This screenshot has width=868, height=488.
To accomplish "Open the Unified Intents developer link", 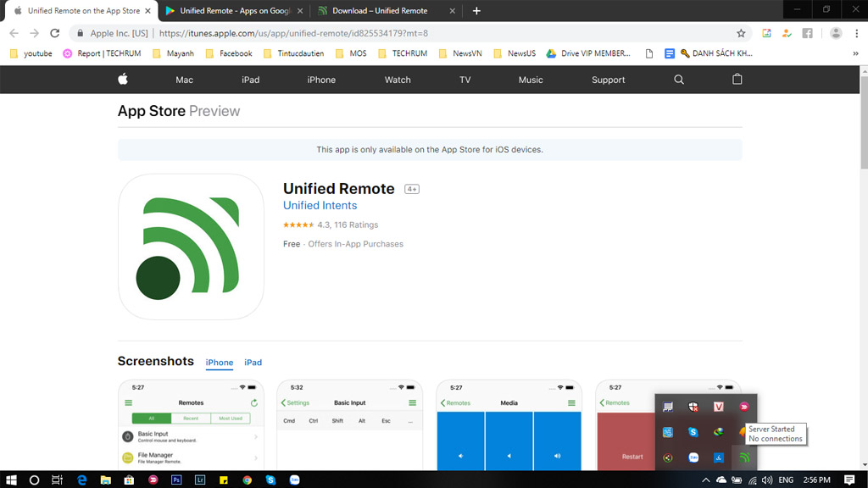I will click(320, 205).
